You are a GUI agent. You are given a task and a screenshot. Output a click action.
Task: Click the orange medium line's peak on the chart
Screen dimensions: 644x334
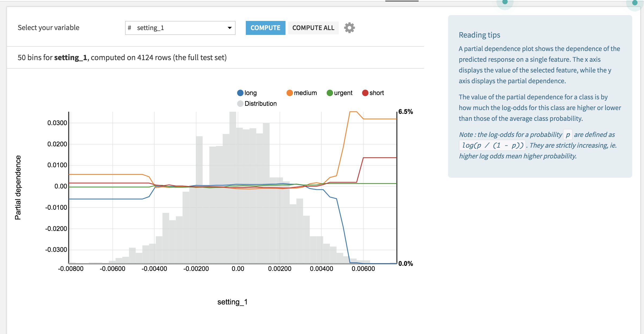click(353, 112)
